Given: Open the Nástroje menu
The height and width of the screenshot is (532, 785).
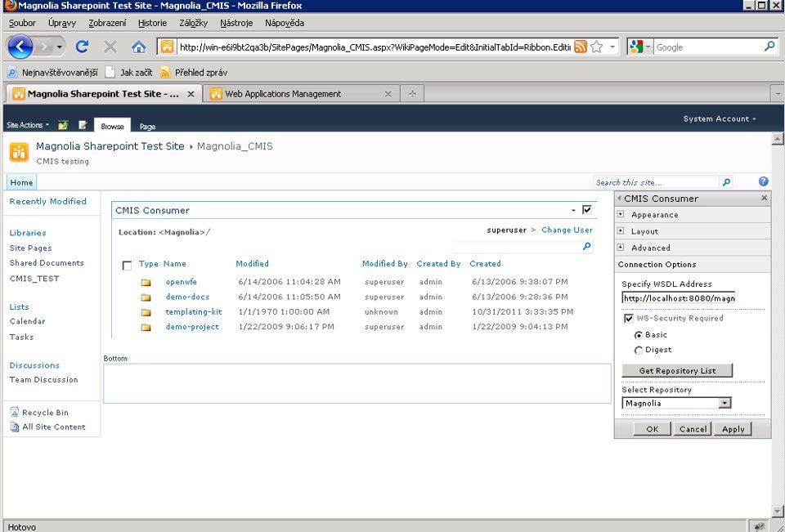Looking at the screenshot, I should 236,23.
